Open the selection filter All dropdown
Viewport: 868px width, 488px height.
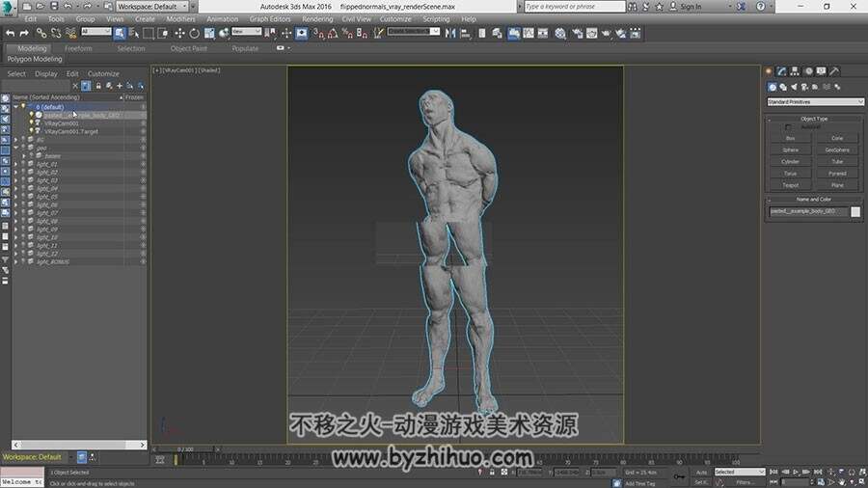[x=95, y=32]
